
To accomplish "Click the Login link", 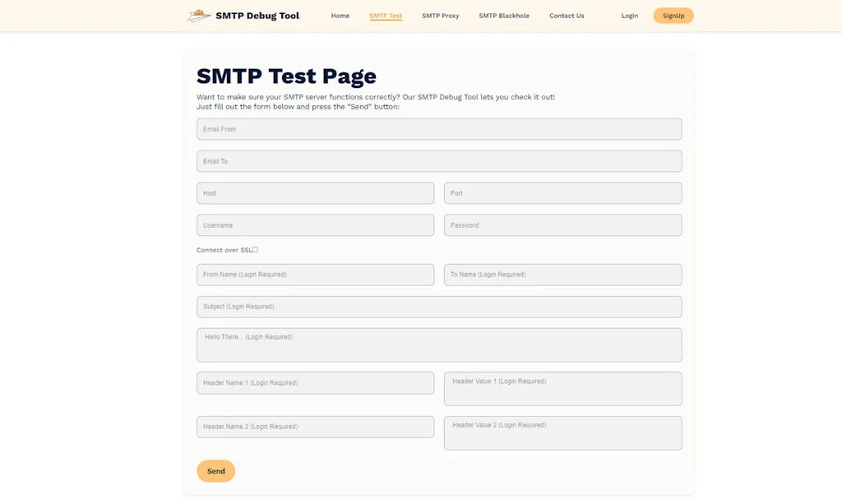I will click(630, 15).
